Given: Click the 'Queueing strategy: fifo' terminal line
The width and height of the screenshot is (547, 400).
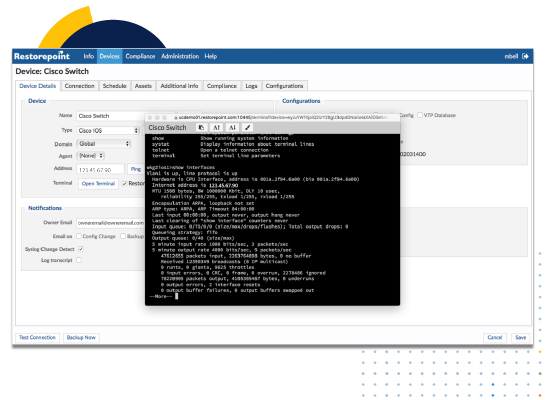Looking at the screenshot, I should tap(185, 232).
